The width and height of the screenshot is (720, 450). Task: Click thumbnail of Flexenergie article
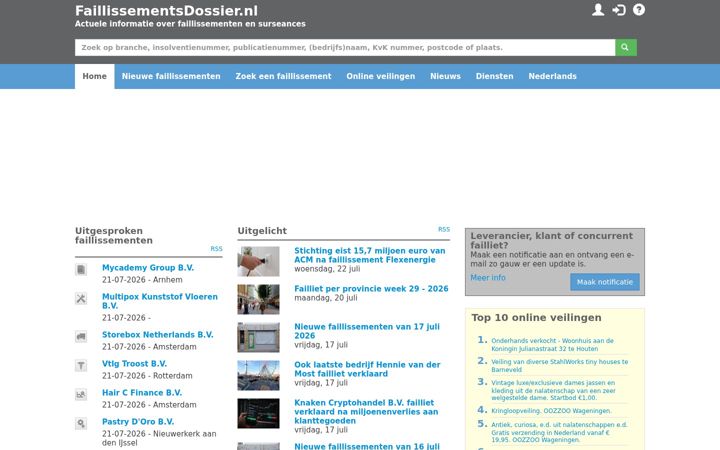click(259, 262)
